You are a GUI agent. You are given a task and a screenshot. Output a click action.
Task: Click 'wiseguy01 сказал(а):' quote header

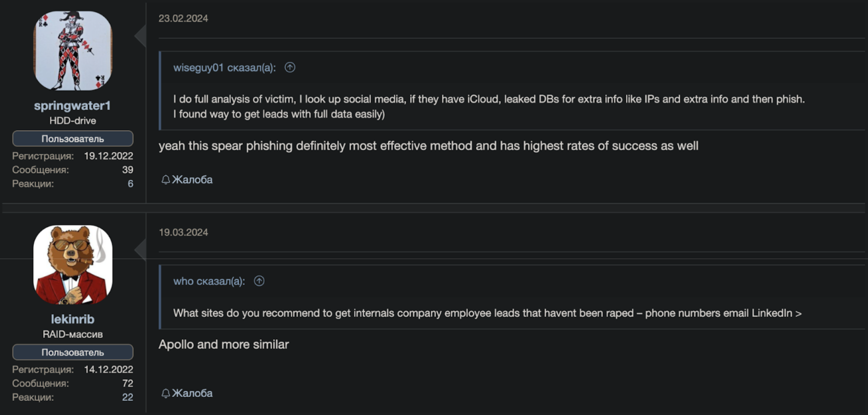[x=225, y=67]
